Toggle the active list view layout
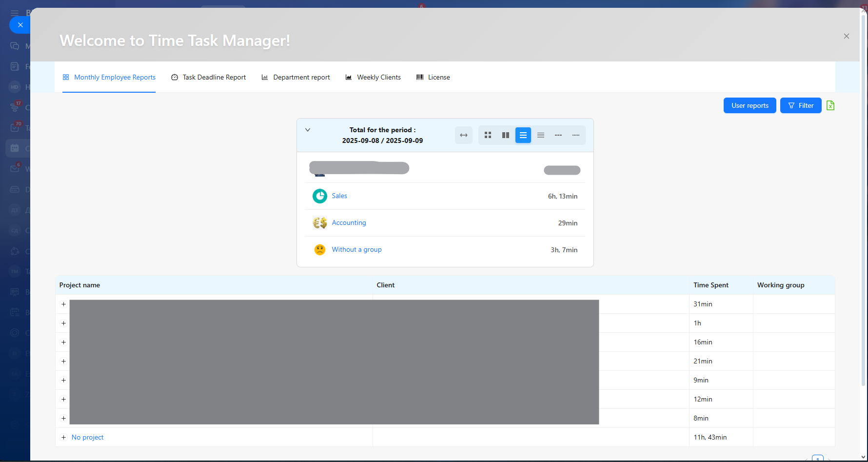 pos(523,135)
